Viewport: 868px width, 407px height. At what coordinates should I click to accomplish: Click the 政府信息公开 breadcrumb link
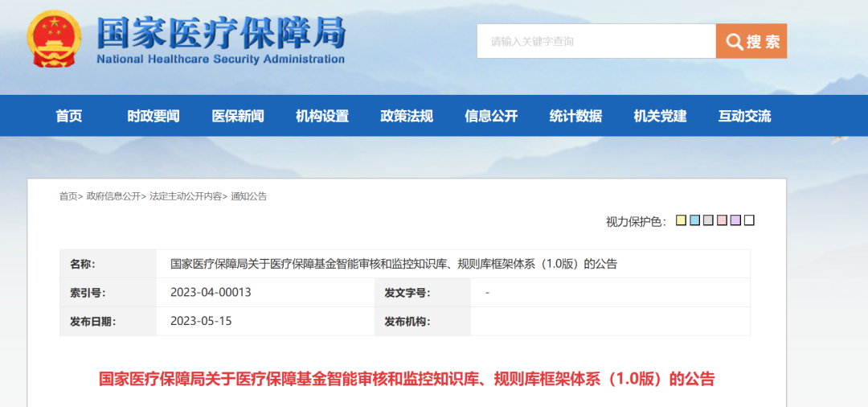(x=113, y=196)
